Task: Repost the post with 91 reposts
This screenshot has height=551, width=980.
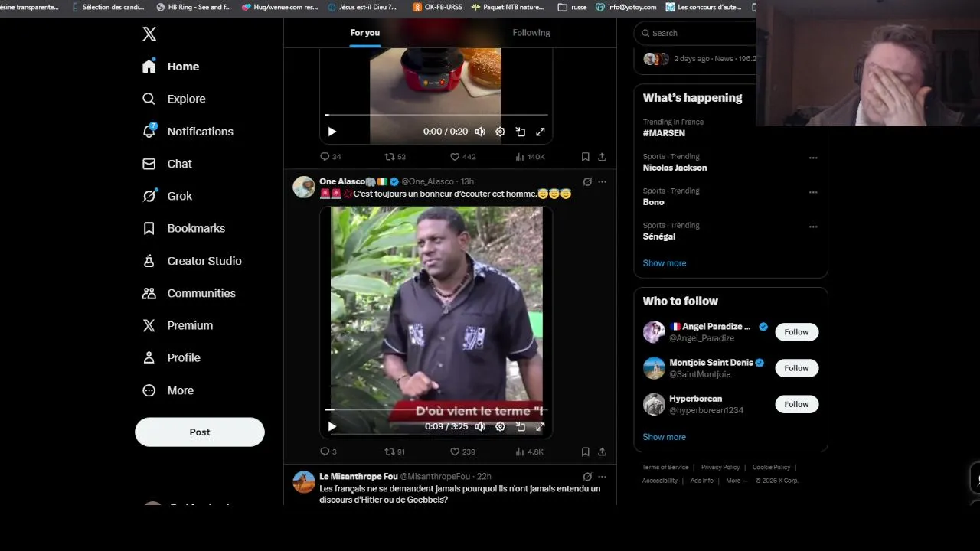Action: pos(395,452)
